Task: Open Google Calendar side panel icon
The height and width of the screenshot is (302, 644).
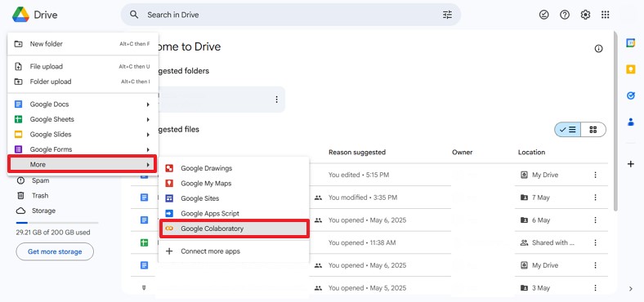Action: (630, 42)
